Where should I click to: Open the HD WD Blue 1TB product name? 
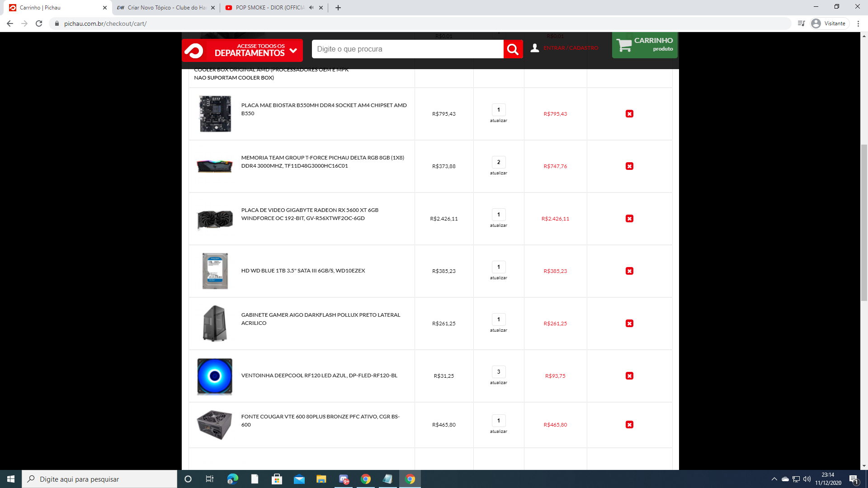click(303, 271)
